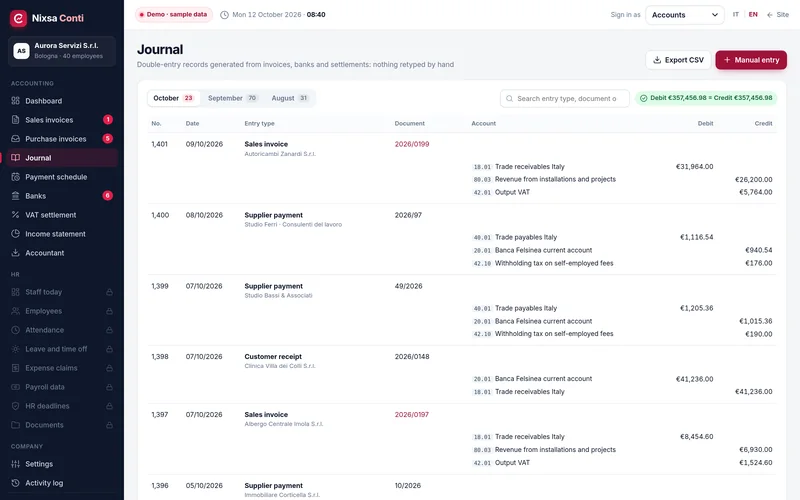
Task: Switch to the October tab
Action: point(173,98)
